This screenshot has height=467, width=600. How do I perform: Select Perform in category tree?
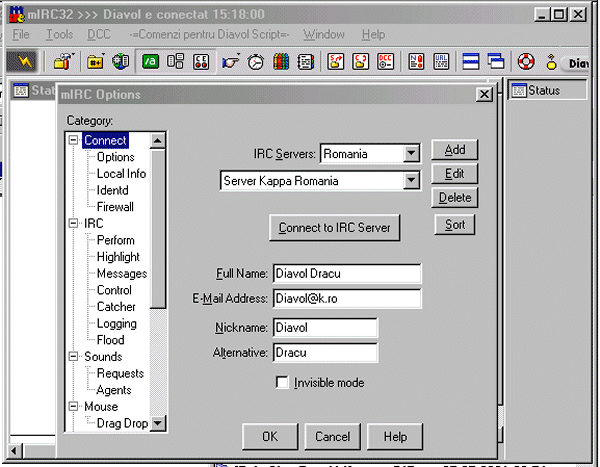[x=116, y=240]
